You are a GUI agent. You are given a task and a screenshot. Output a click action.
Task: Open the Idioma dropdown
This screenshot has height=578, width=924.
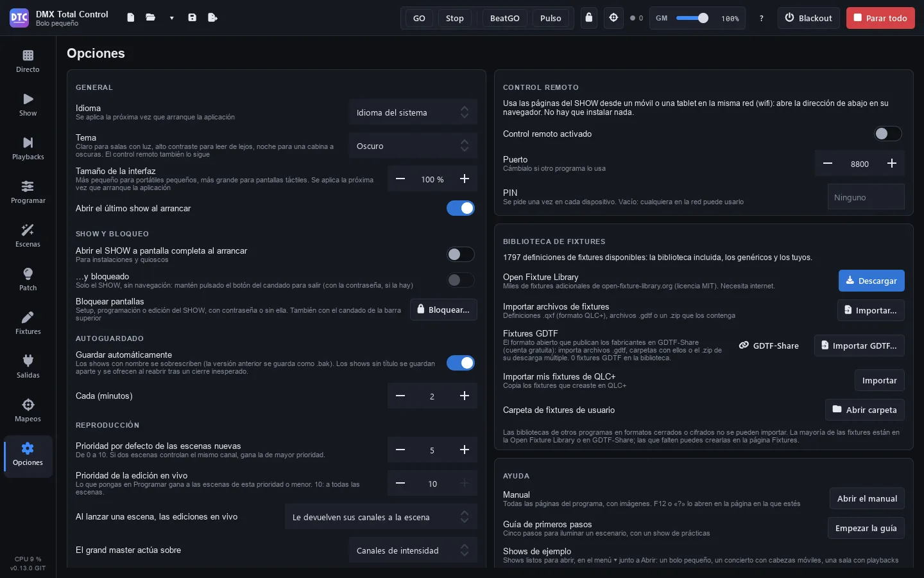[x=413, y=112]
